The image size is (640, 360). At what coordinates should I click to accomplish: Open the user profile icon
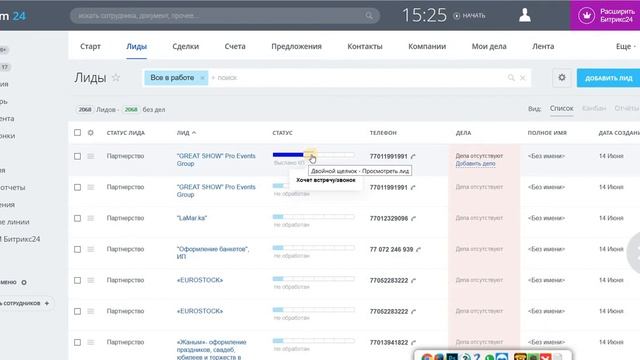[x=524, y=15]
